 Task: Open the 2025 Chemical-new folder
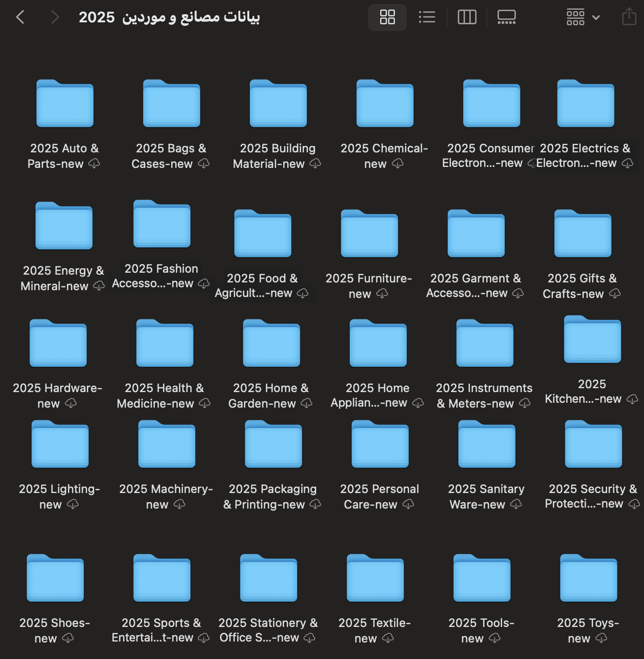click(x=385, y=103)
